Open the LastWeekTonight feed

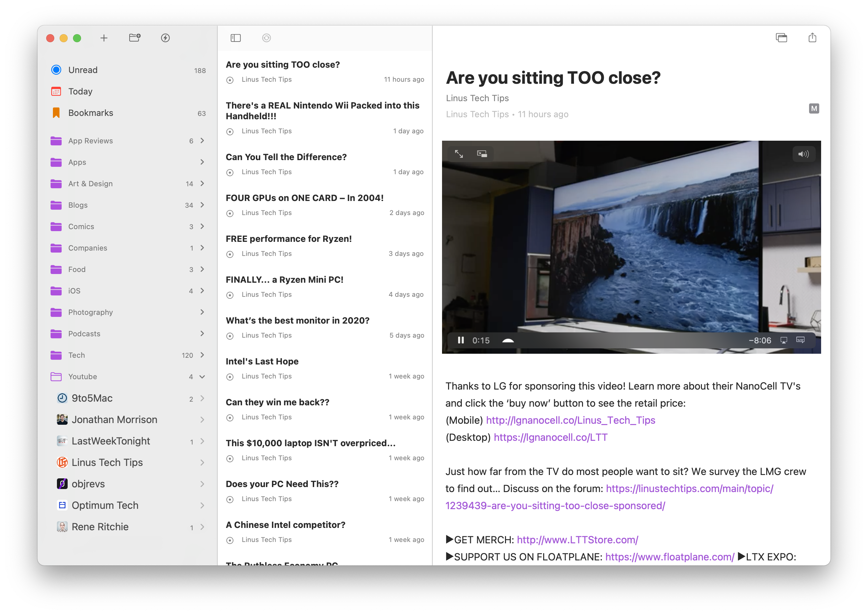point(128,441)
